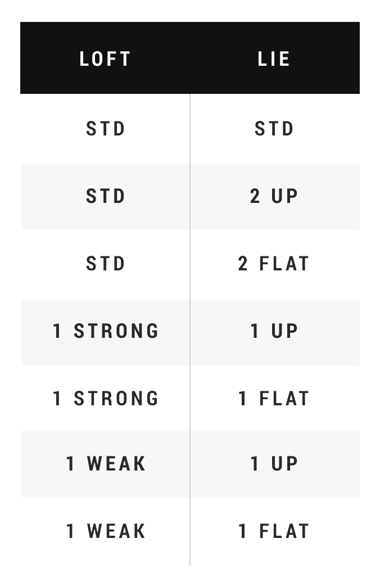Select 1 FLAT lie in the 1 STRONG row

coord(274,399)
